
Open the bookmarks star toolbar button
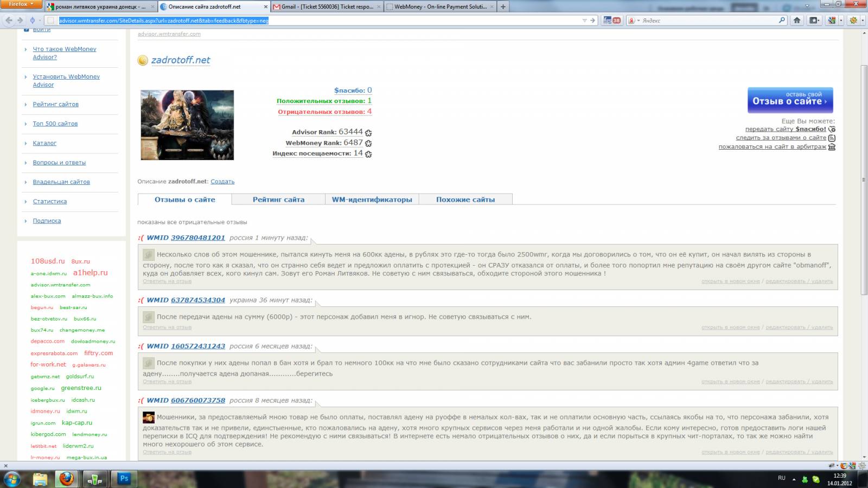(x=814, y=21)
